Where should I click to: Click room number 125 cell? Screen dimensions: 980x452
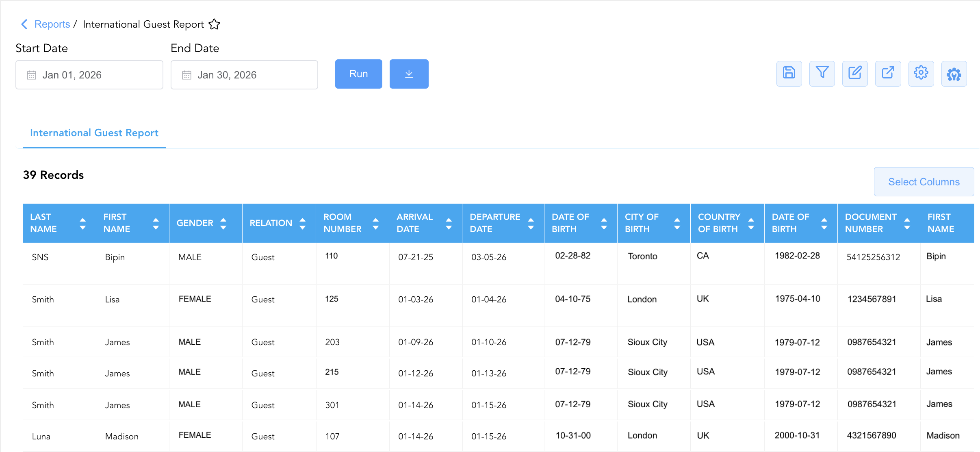click(x=332, y=299)
